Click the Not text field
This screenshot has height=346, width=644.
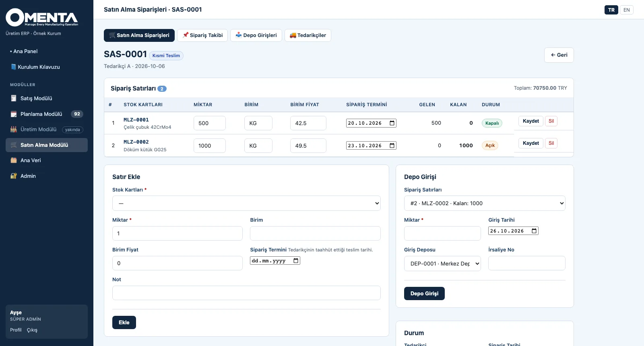click(x=246, y=293)
